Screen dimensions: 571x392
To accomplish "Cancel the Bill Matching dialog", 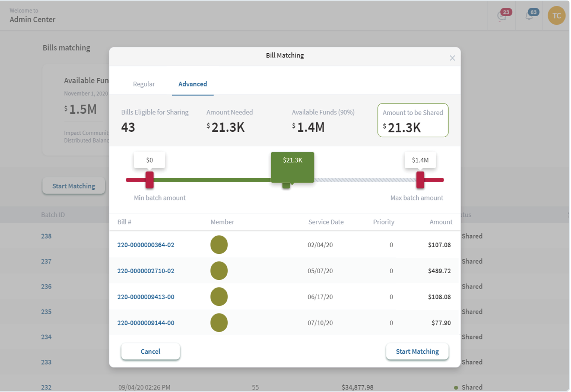I will [150, 351].
